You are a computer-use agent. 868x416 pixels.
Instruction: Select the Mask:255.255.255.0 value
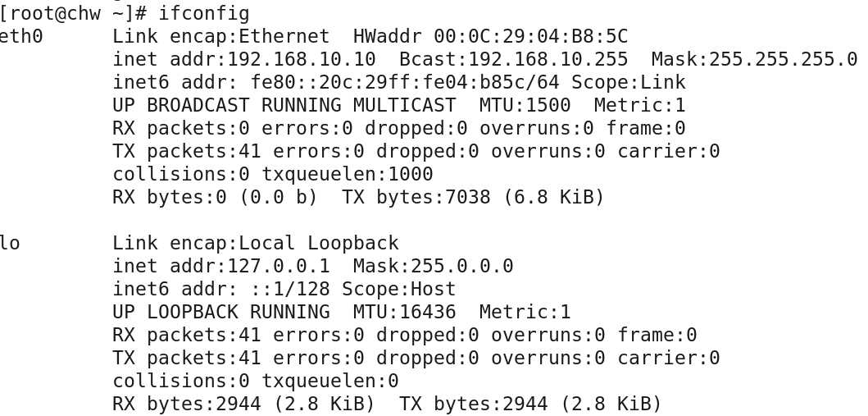[754, 59]
